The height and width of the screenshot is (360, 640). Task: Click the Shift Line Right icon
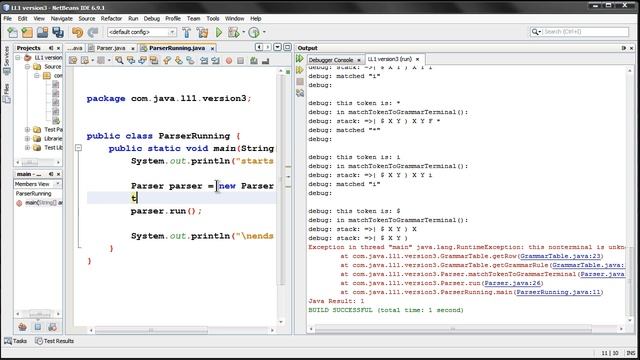click(x=215, y=60)
